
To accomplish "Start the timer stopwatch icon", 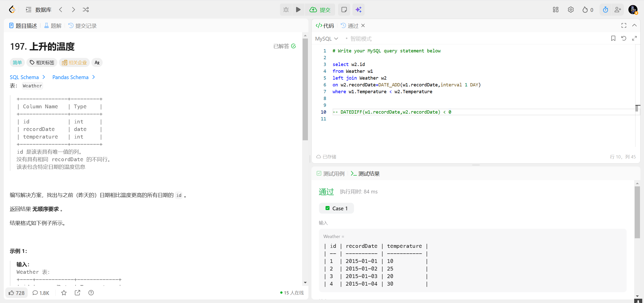I will point(606,10).
